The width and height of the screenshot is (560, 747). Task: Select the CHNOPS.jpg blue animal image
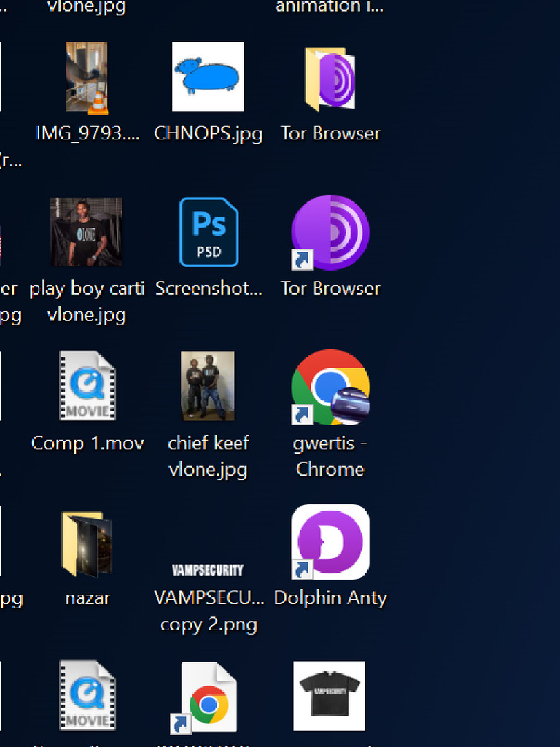[208, 77]
